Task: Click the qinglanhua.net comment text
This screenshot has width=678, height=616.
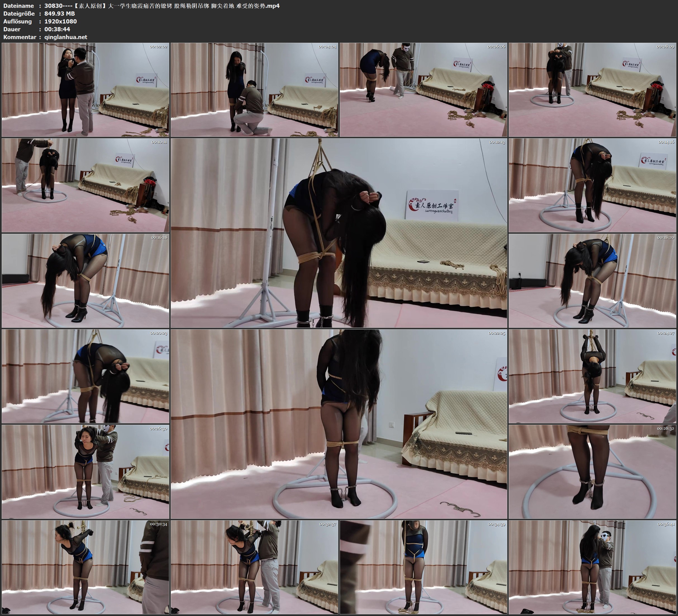Action: pos(66,37)
